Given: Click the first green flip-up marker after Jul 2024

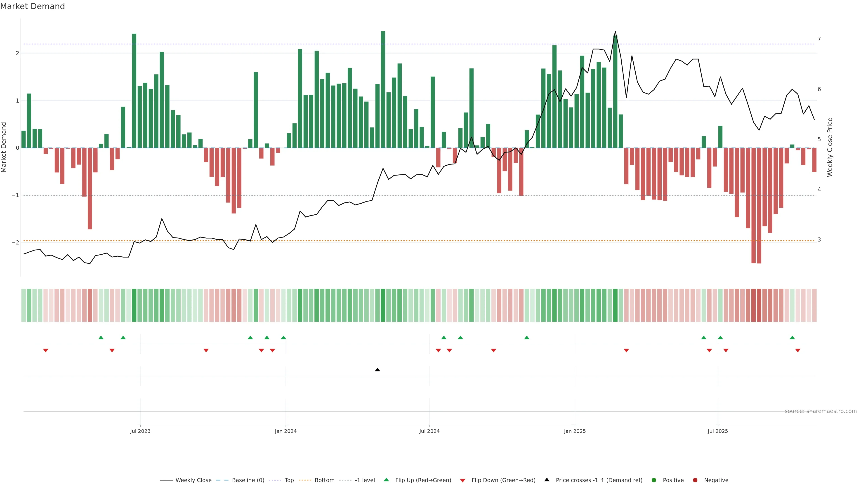Looking at the screenshot, I should (x=444, y=338).
